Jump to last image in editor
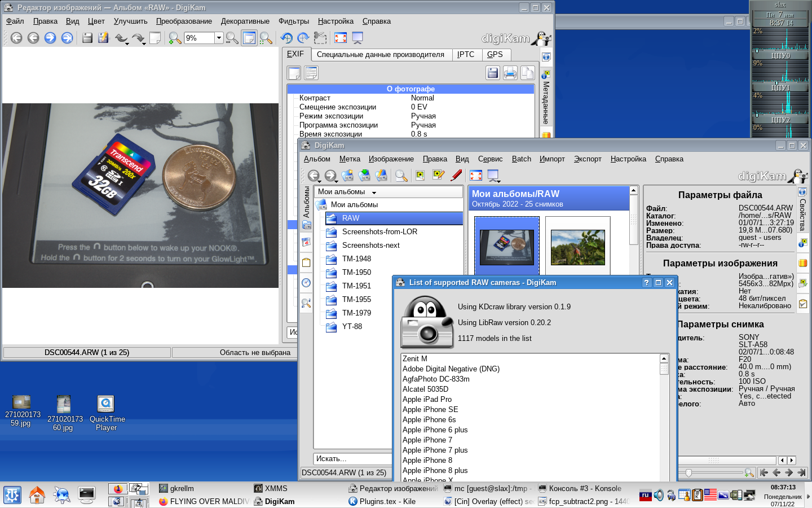Screen dimensions: 812x508 pos(67,38)
